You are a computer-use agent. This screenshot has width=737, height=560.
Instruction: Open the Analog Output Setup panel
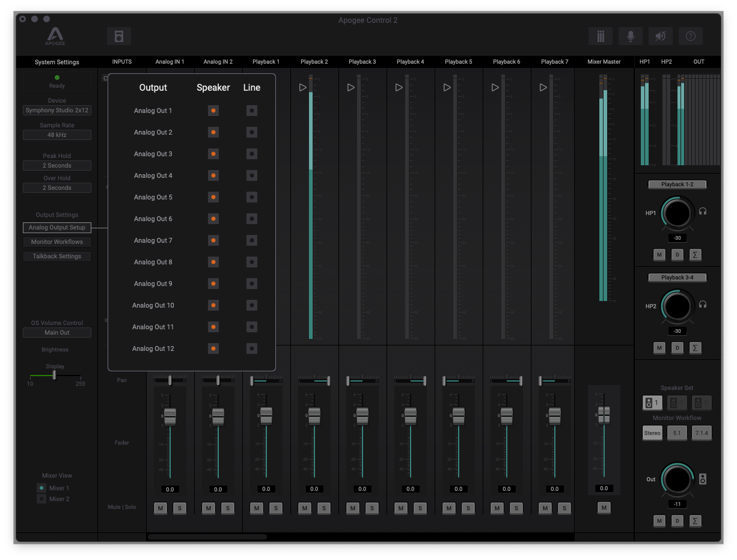click(x=57, y=228)
